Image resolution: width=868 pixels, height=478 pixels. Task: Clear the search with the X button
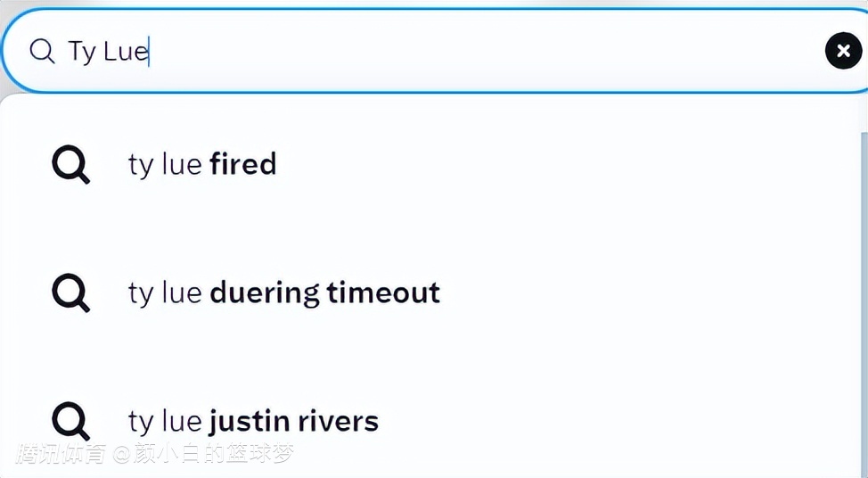coord(843,51)
